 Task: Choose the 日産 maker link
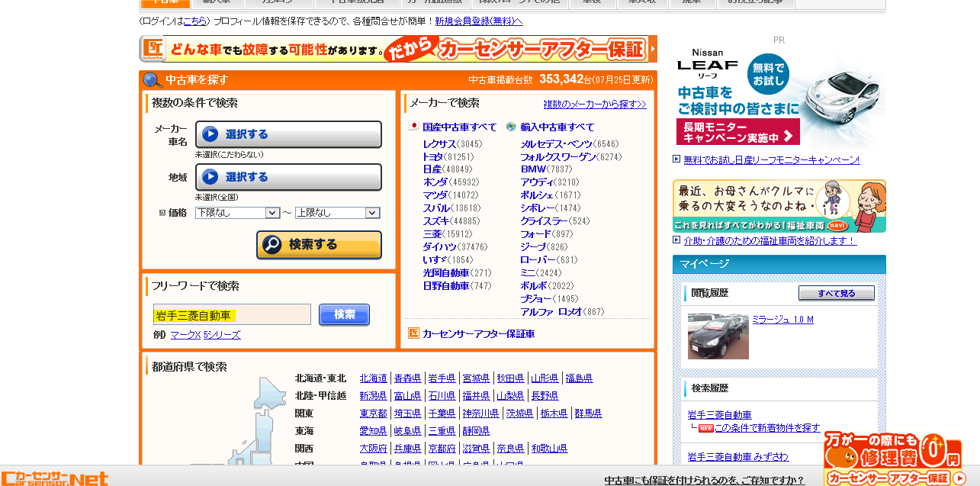(x=432, y=169)
